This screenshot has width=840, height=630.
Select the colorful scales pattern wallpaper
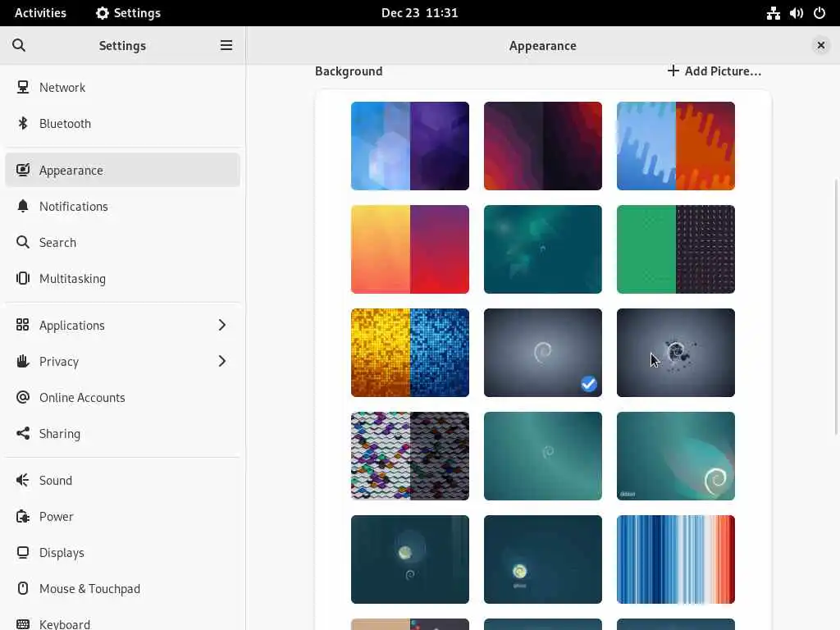coord(410,456)
